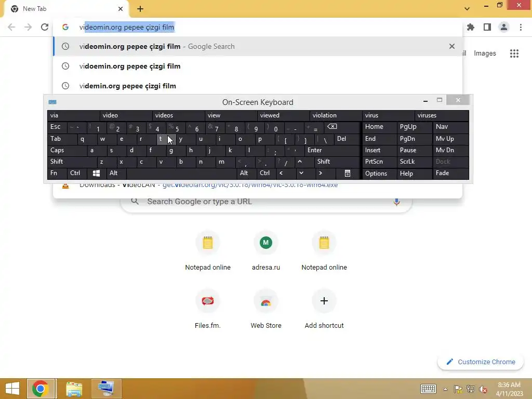The height and width of the screenshot is (399, 532).
Task: Click Add shortcut tile
Action: coord(324,310)
